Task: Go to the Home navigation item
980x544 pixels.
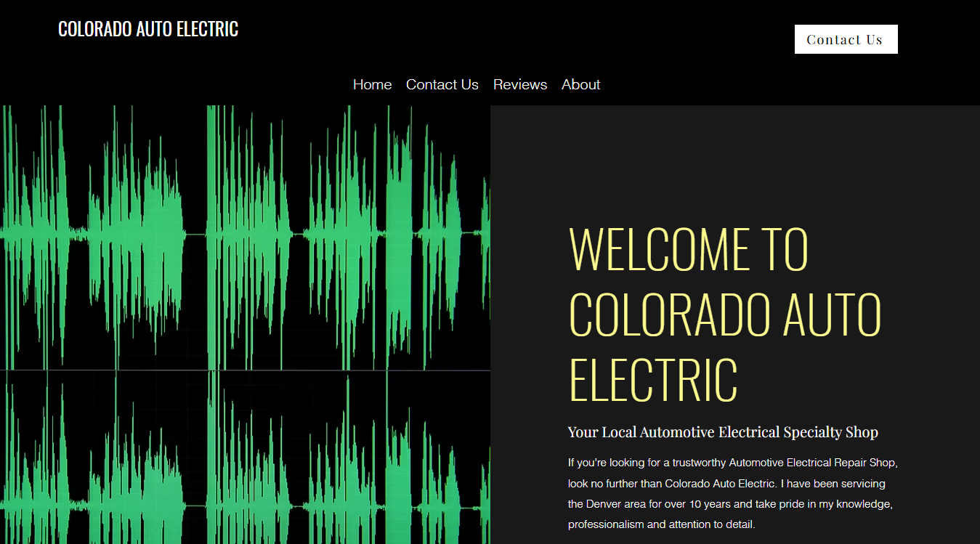Action: (x=372, y=84)
